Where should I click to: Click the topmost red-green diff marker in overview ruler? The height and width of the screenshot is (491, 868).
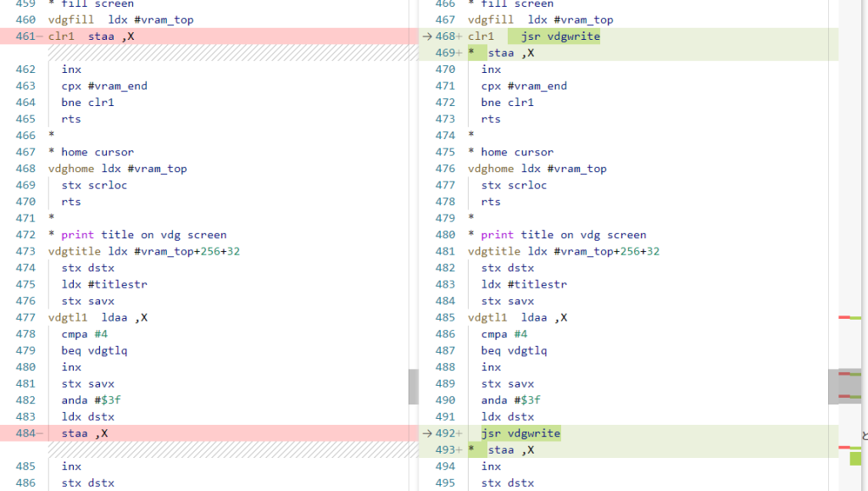point(849,317)
